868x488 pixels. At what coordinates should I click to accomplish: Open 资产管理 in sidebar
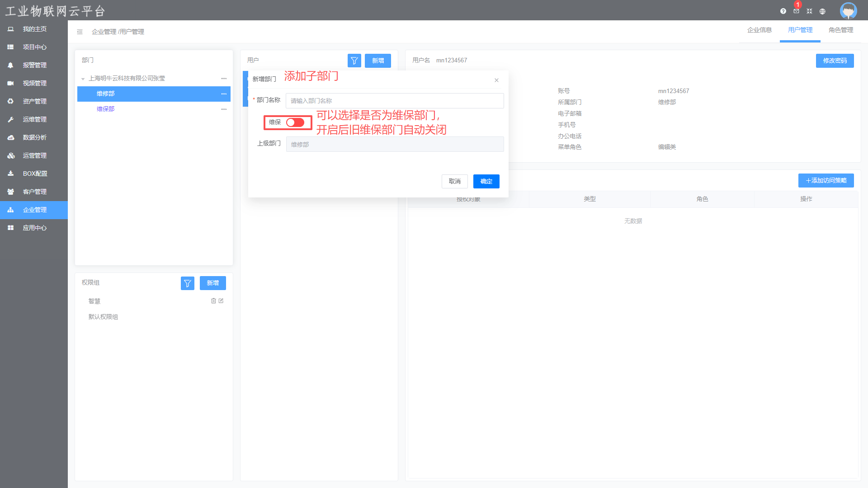pos(34,101)
